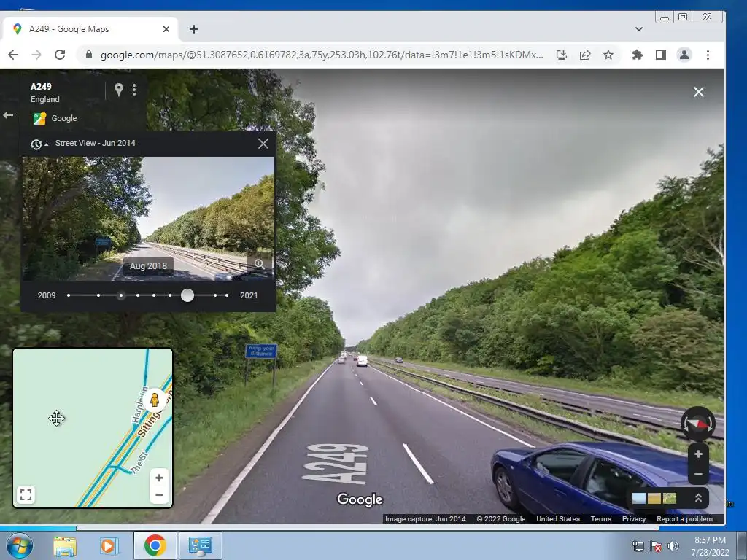Click the Aug 2018 preview thumbnail
Viewport: 747px width, 560px height.
tap(148, 219)
